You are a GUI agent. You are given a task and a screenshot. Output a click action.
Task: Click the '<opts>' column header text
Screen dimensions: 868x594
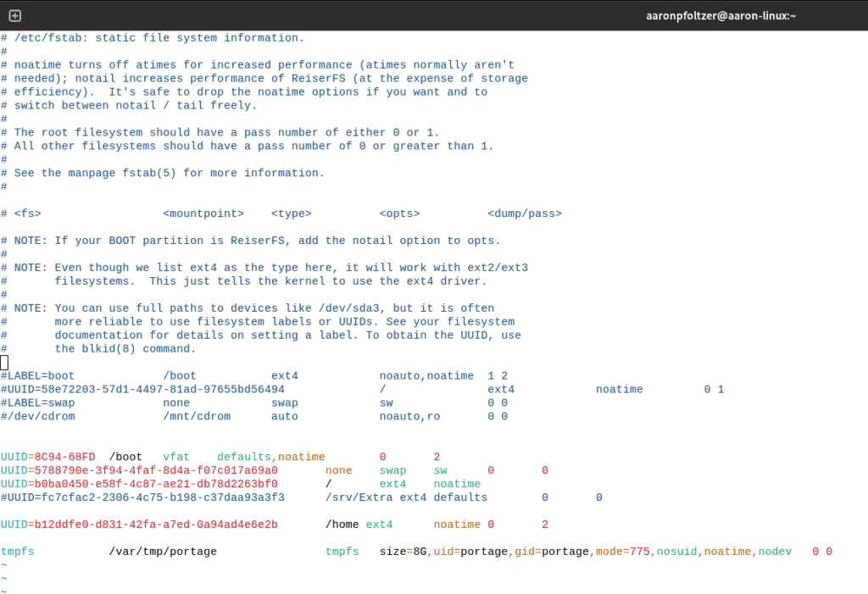[x=400, y=214]
